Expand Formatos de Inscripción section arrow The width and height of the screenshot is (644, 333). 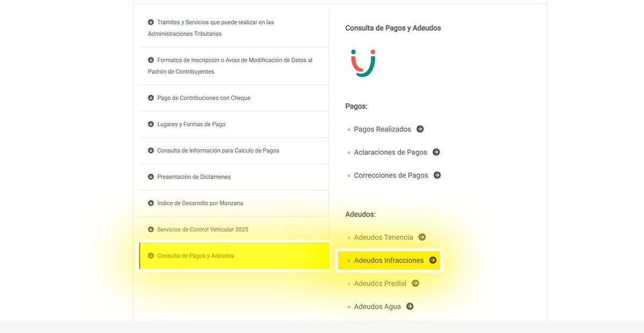tap(151, 60)
